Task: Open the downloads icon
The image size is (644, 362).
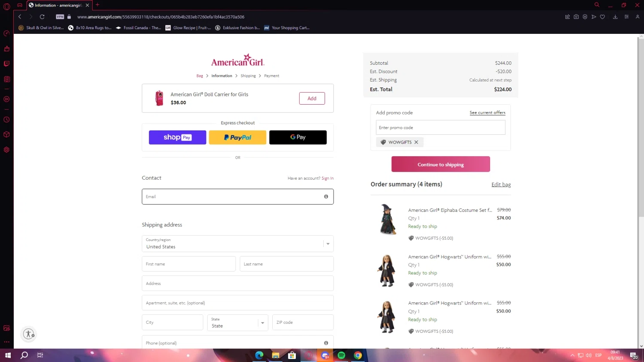Action: pyautogui.click(x=615, y=17)
